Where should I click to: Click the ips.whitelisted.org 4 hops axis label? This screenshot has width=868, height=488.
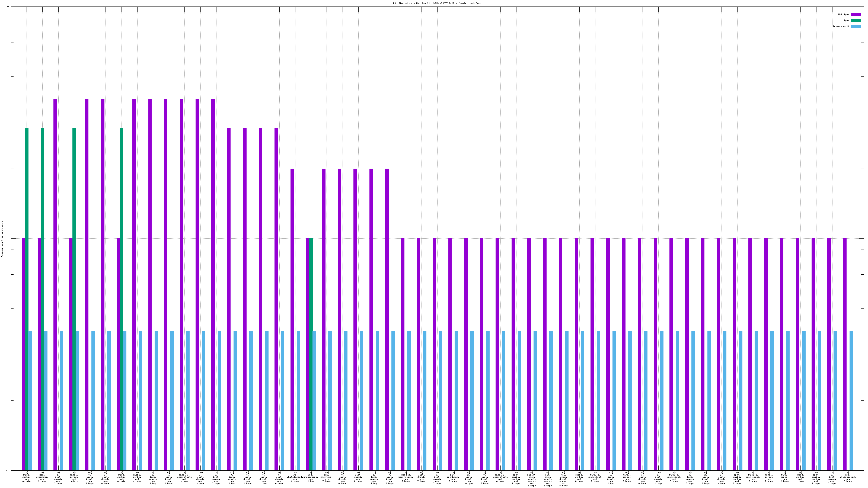coord(295,477)
